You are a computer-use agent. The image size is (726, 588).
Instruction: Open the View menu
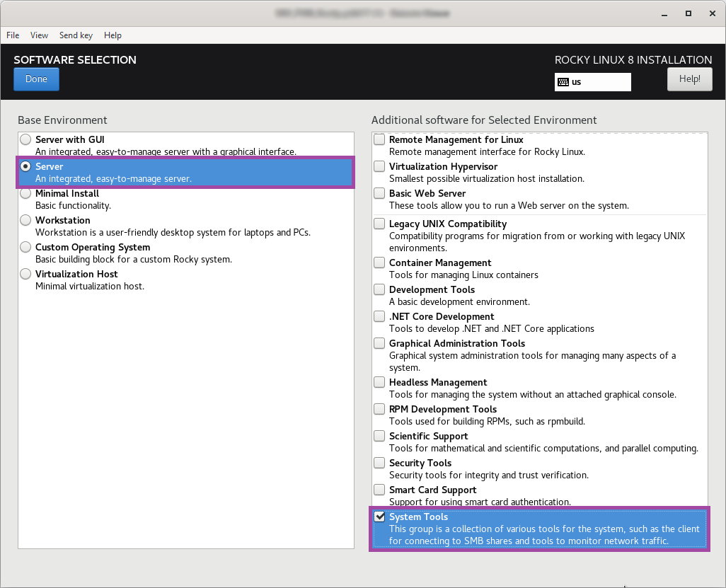(40, 35)
